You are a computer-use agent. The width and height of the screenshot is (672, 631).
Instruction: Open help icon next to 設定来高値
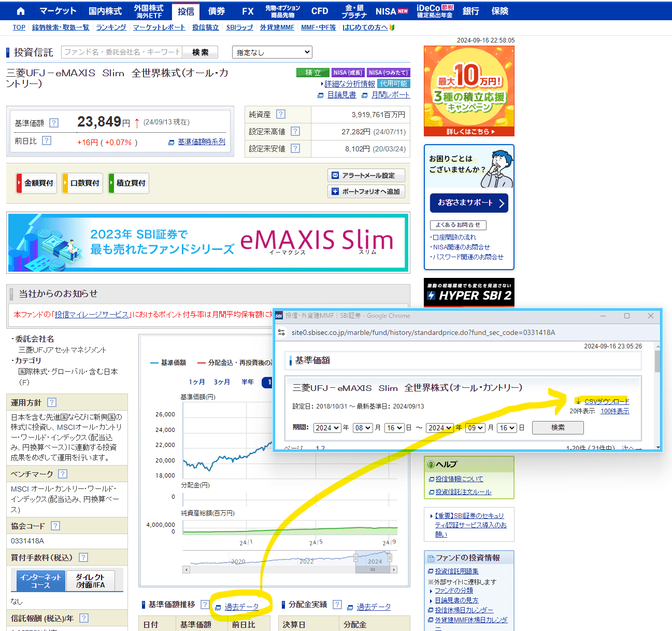click(295, 131)
